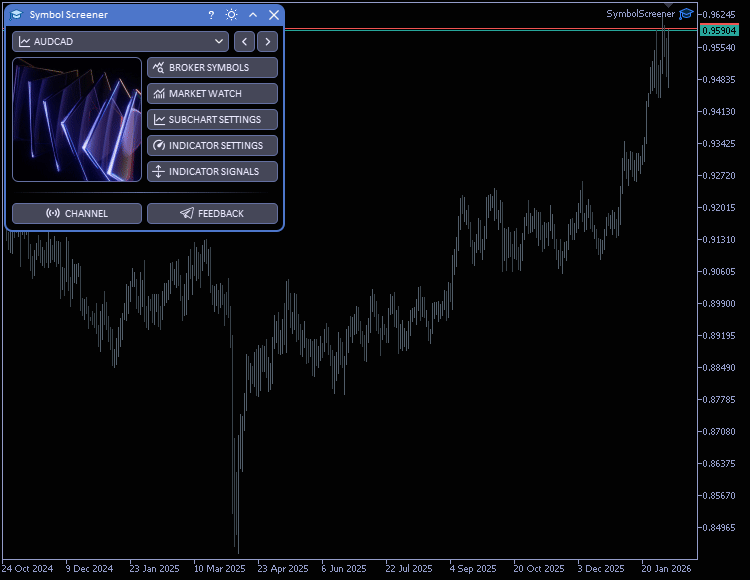Send Feedback via Telegram button
This screenshot has height=580, width=750.
click(212, 213)
